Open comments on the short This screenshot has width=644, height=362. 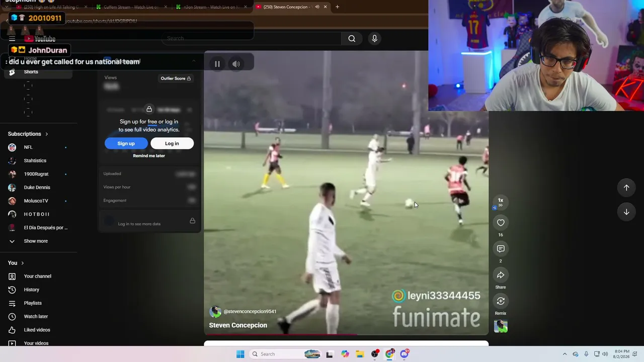click(x=501, y=249)
